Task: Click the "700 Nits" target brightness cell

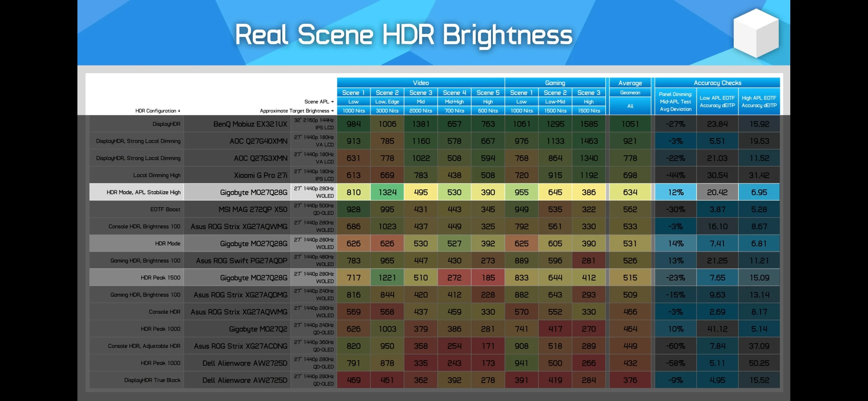Action: pos(454,110)
